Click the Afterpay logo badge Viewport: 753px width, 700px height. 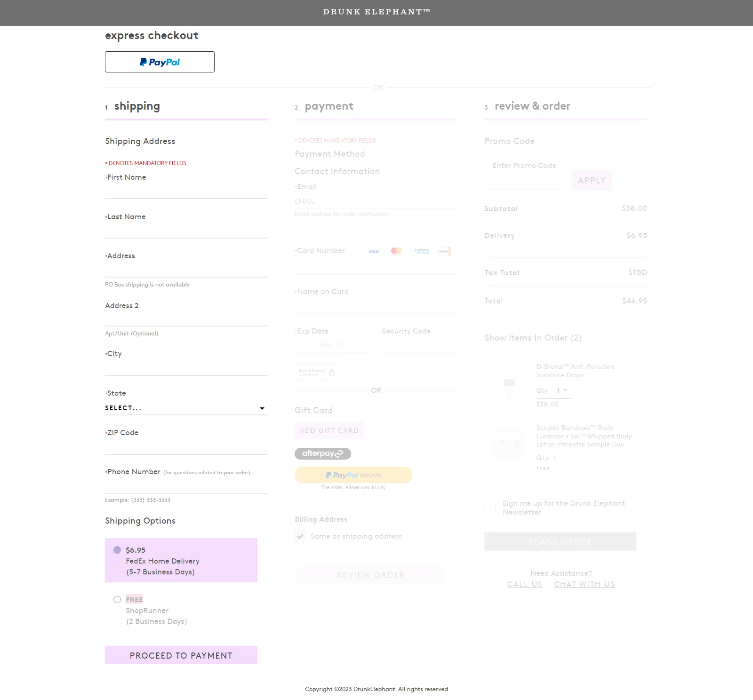(323, 453)
